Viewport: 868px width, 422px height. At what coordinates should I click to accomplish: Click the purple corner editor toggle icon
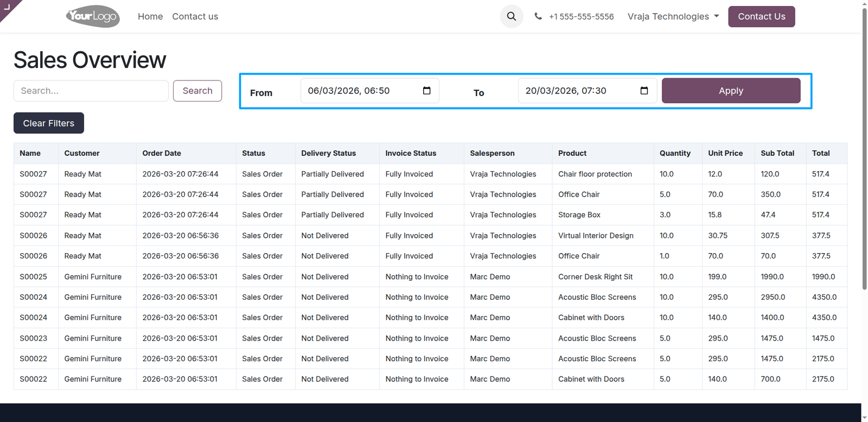7,7
